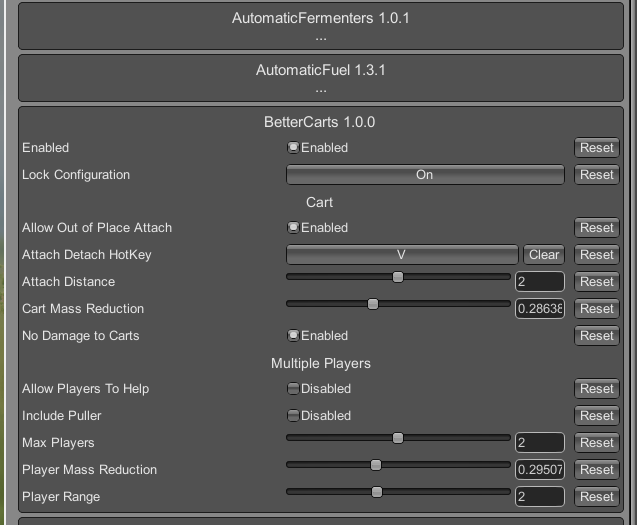Toggle Allow Out of Place Attach checkbox

tap(293, 227)
